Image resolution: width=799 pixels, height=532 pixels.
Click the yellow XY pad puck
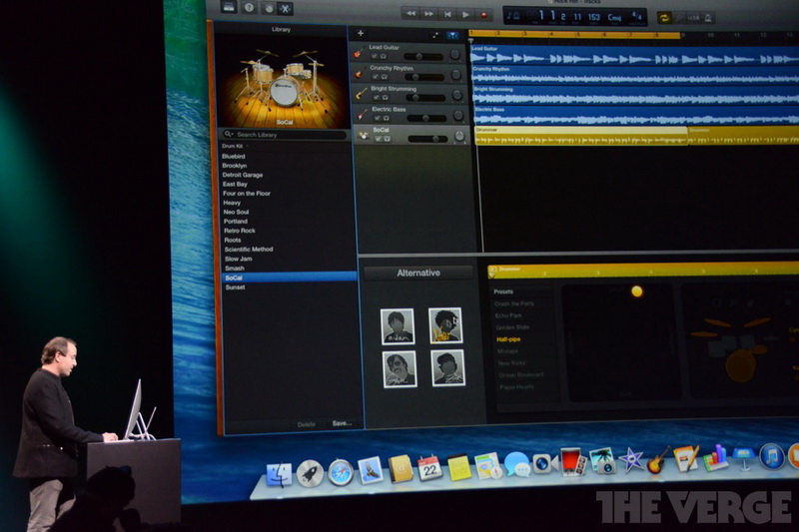(x=637, y=291)
